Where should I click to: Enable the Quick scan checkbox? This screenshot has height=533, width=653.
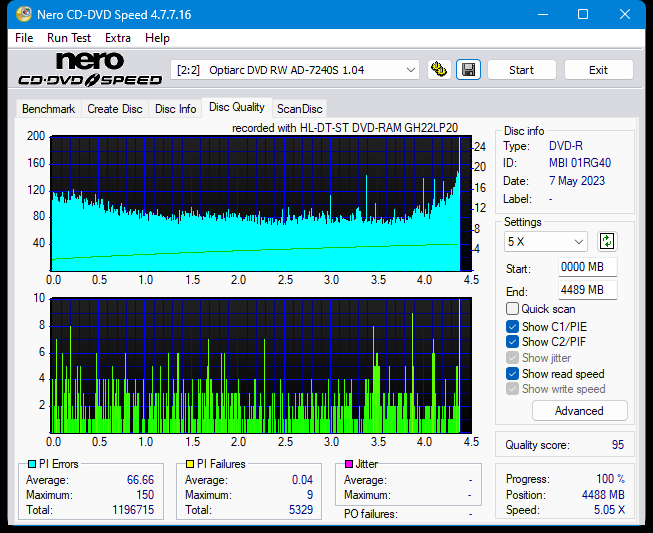click(513, 309)
